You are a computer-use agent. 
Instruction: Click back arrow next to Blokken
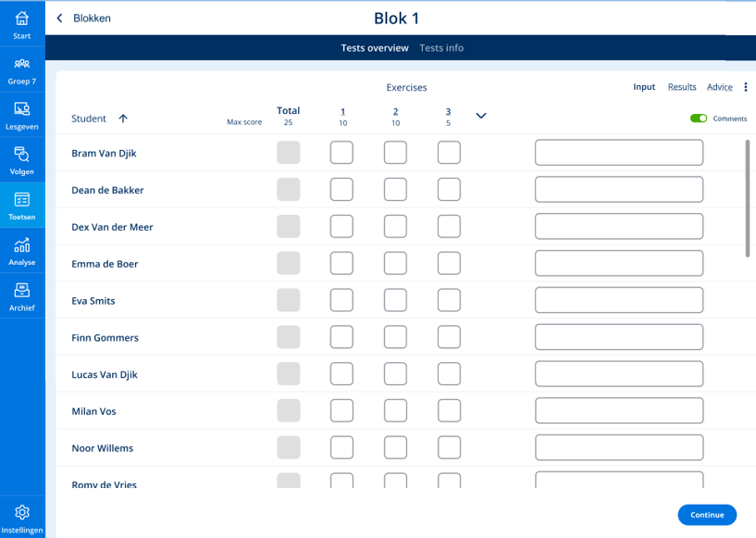coord(59,19)
